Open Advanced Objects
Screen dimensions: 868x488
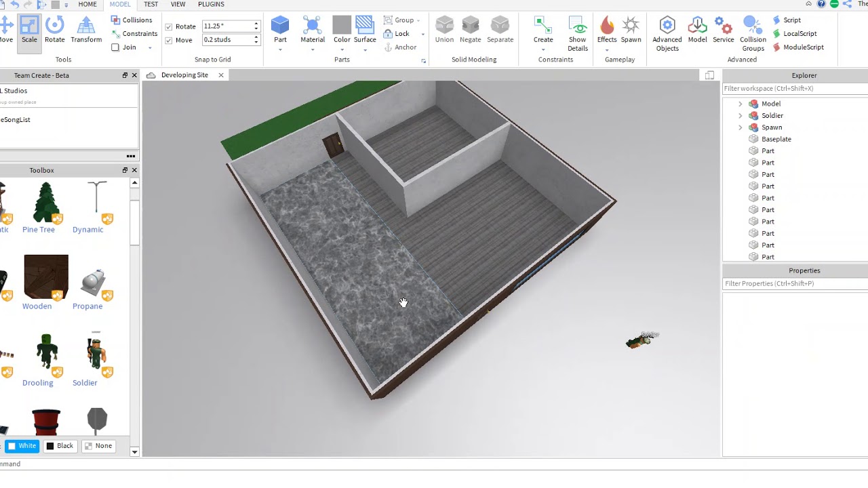(x=667, y=34)
